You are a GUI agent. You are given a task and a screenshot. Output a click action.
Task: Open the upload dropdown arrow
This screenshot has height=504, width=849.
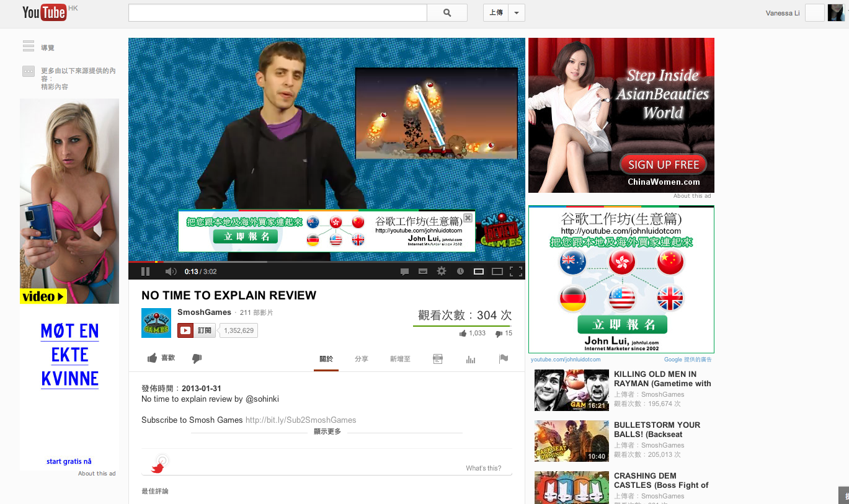[517, 13]
